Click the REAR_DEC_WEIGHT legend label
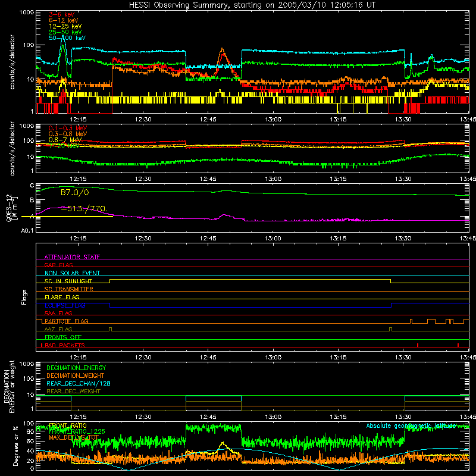The width and height of the screenshot is (476, 476). [x=73, y=392]
